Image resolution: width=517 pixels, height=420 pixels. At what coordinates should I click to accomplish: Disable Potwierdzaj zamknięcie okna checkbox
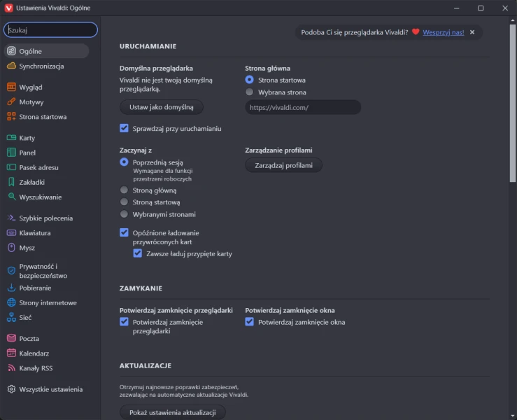pyautogui.click(x=249, y=322)
